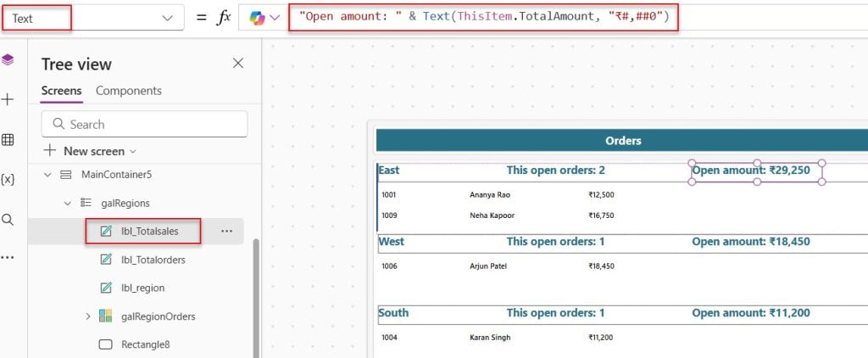
Task: Click the tree view scrollbar
Action: click(255, 298)
